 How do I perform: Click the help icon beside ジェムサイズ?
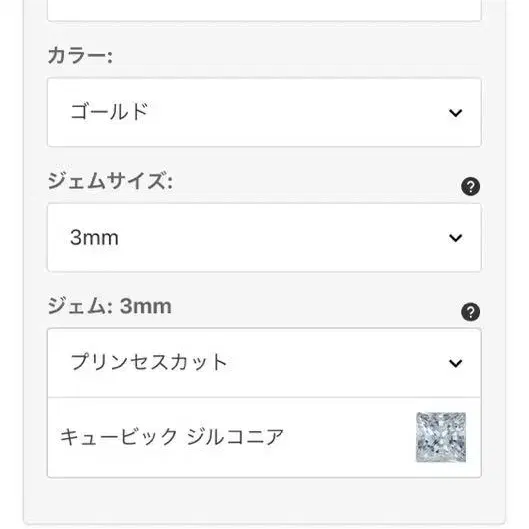coord(470,186)
